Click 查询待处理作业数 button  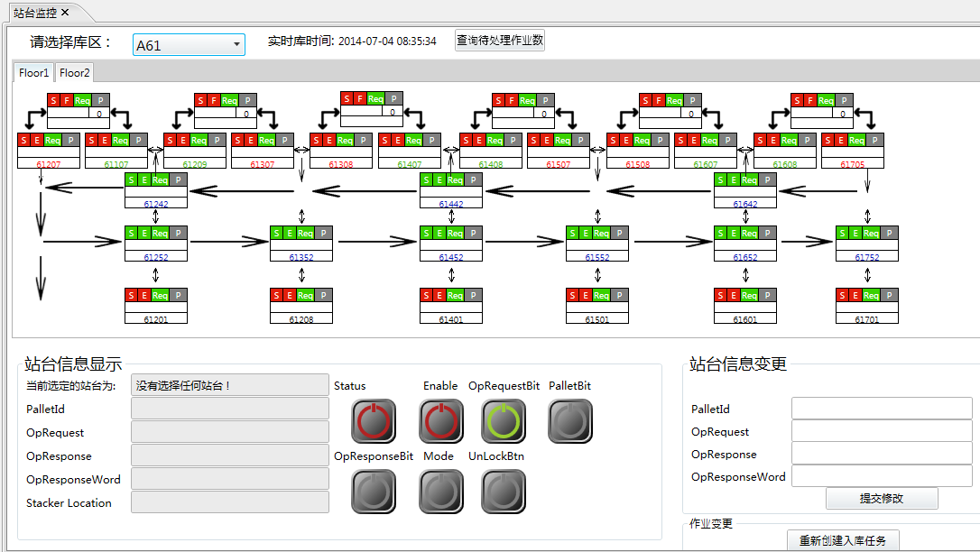499,41
